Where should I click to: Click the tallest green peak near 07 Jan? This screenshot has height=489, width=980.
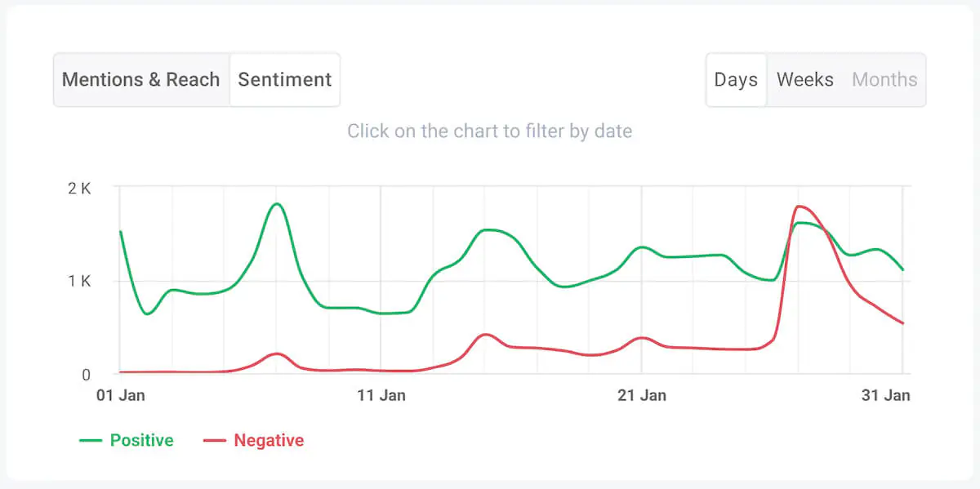coord(275,204)
